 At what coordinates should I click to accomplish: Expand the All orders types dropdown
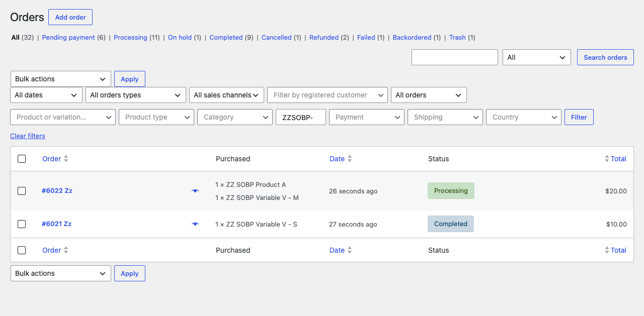(x=136, y=95)
